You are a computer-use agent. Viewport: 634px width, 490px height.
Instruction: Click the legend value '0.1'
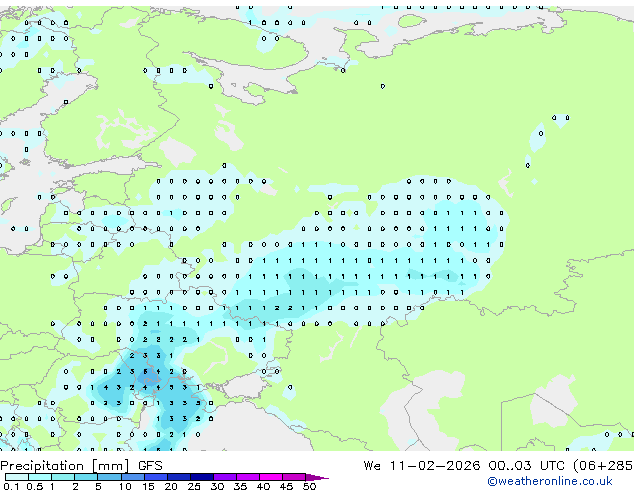(11, 486)
